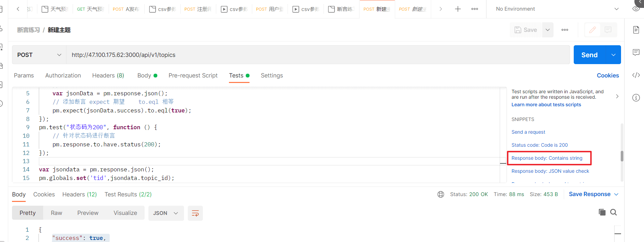Open the Test Results tab
This screenshot has height=242, width=644.
[x=128, y=194]
